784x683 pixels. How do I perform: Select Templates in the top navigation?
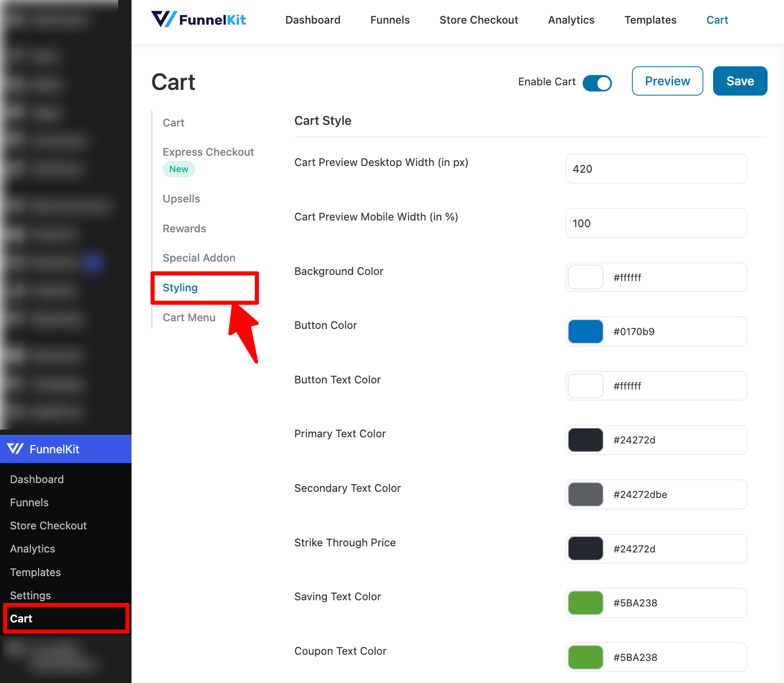[x=650, y=20]
